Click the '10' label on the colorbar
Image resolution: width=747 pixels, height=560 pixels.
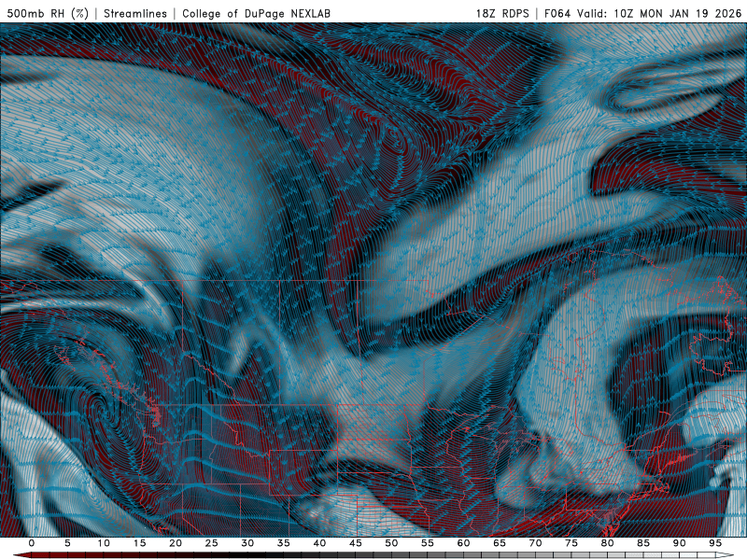(104, 543)
